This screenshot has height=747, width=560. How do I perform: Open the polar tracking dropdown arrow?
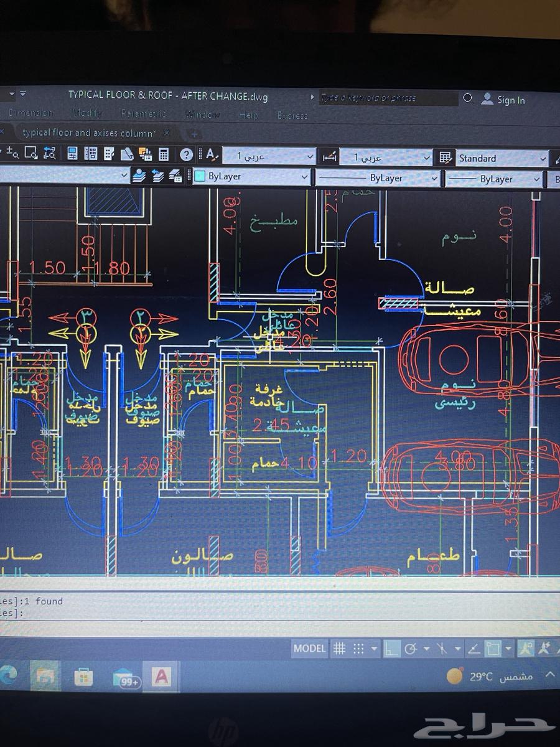click(x=426, y=649)
